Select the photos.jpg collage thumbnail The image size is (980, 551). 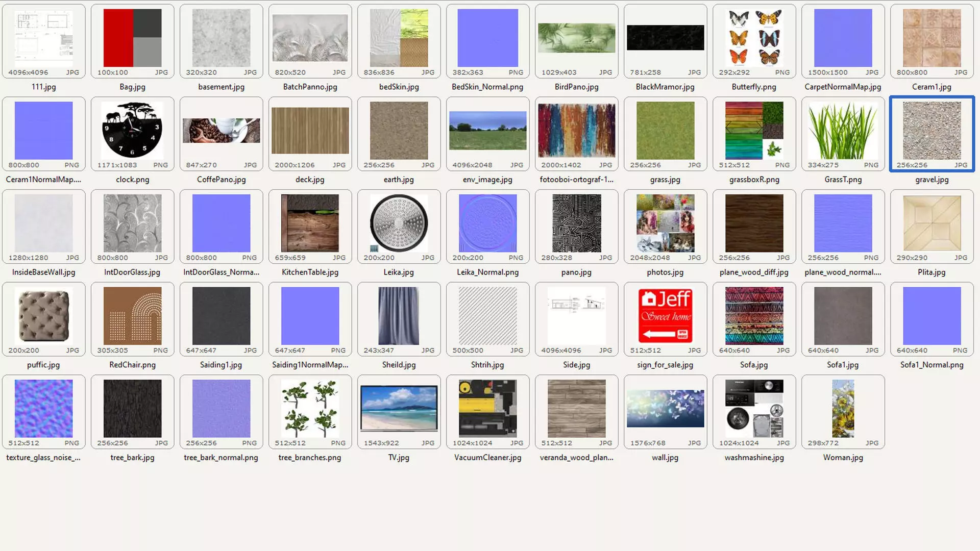(665, 223)
